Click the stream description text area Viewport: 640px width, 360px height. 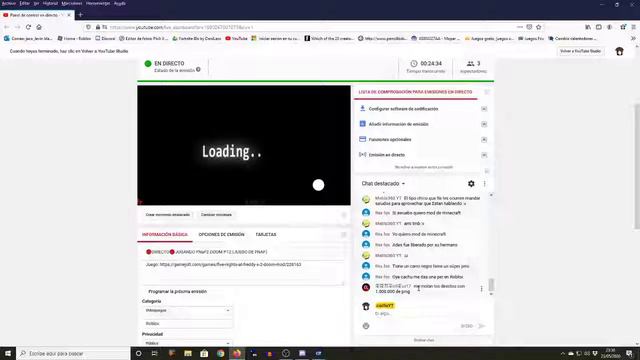pyautogui.click(x=243, y=273)
